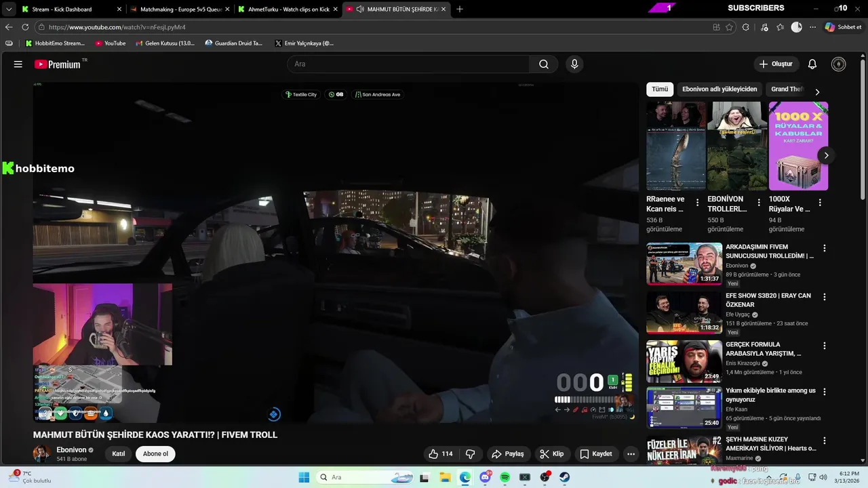Click the Oluştur create button

(776, 64)
